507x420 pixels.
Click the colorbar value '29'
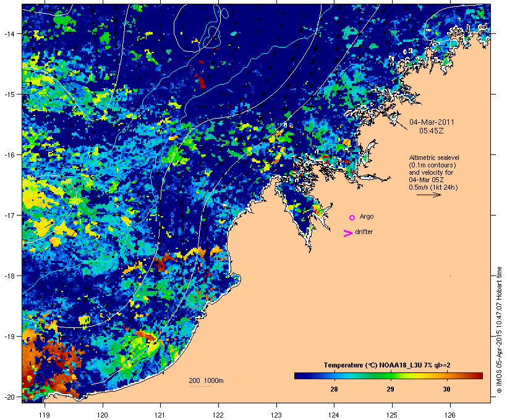[x=390, y=389]
